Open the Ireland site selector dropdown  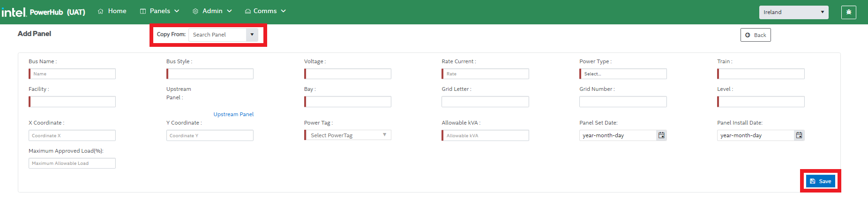coord(793,12)
